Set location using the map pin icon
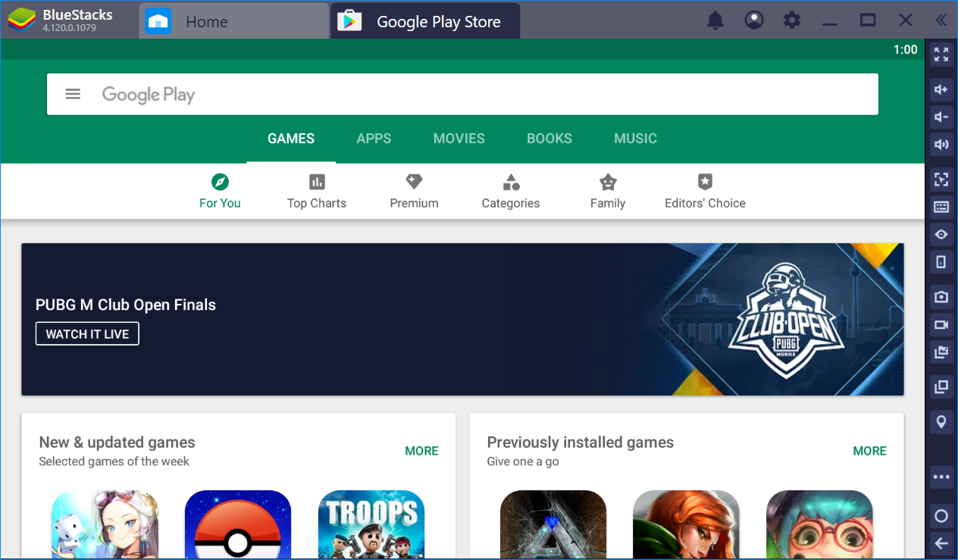 click(x=941, y=422)
